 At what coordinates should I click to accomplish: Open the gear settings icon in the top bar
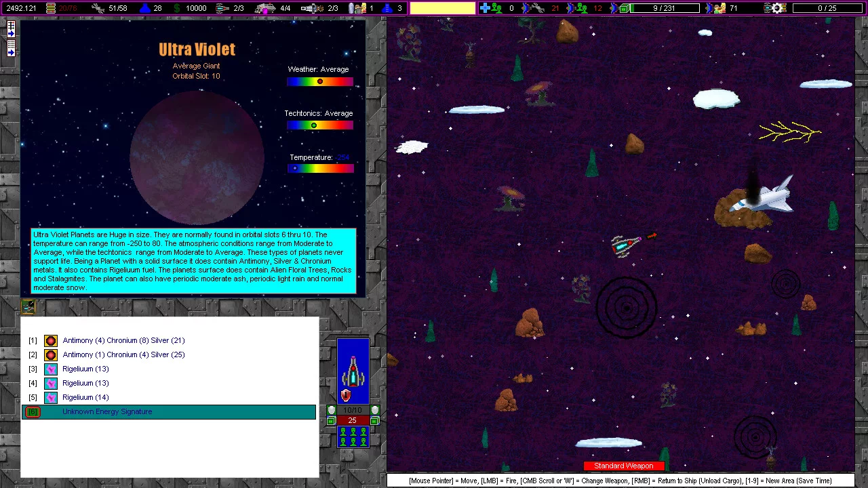tap(778, 8)
